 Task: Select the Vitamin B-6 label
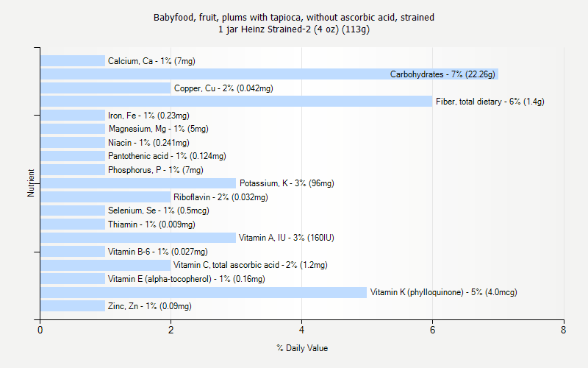pyautogui.click(x=158, y=252)
